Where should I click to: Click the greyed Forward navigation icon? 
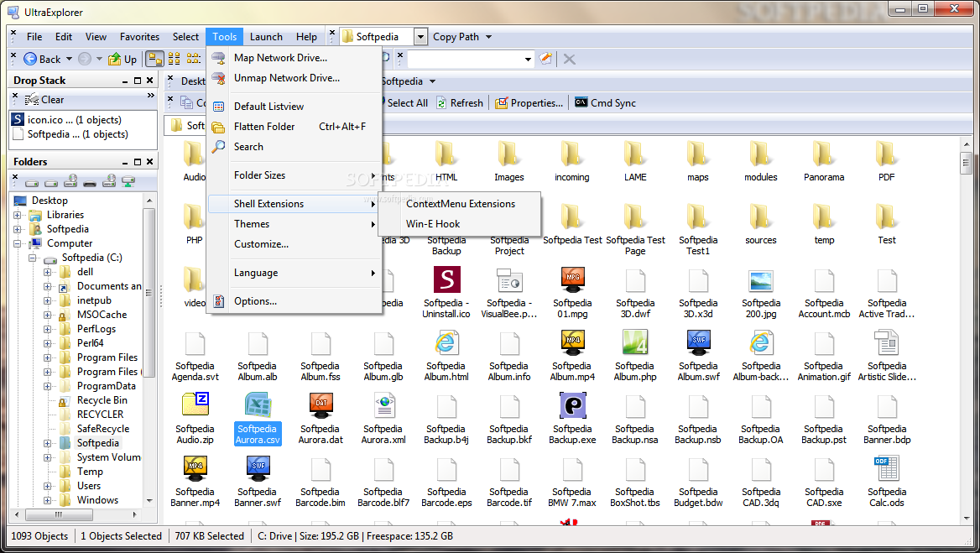(85, 59)
